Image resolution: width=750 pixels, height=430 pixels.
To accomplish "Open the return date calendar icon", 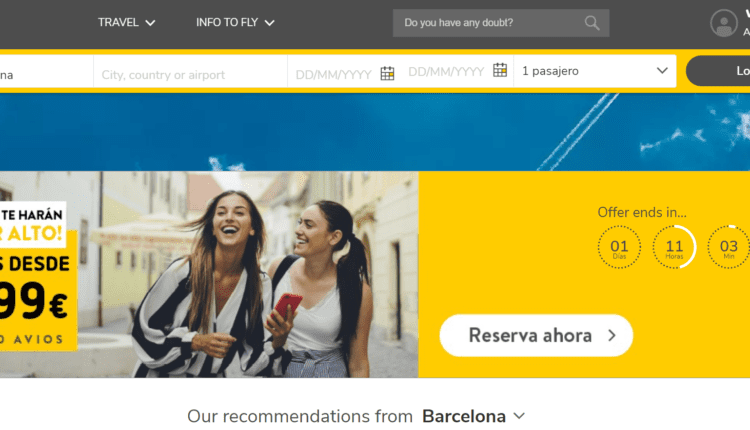I will click(500, 70).
